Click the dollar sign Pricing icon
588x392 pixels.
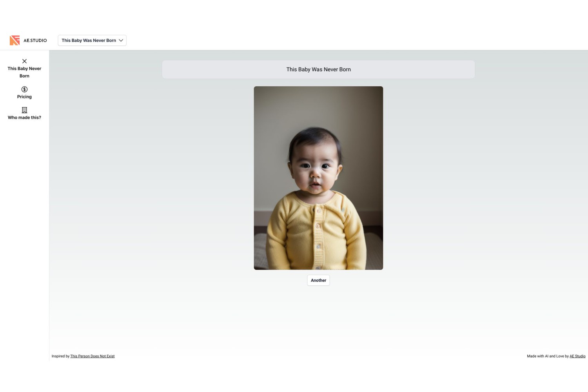[24, 89]
